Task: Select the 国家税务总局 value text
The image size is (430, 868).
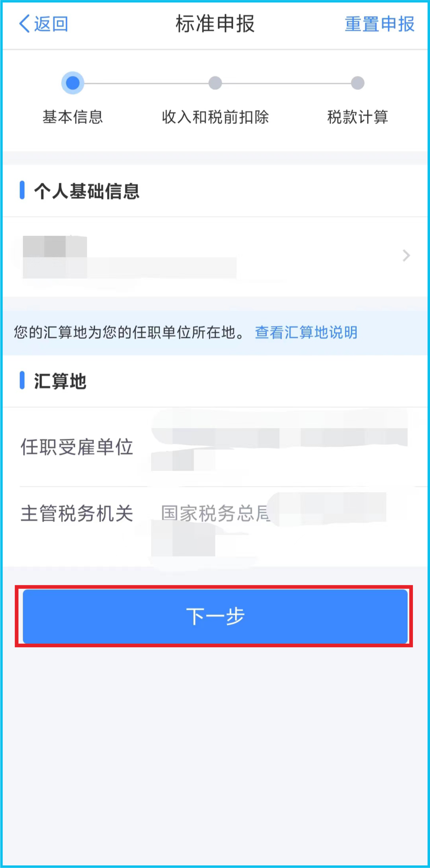Action: click(215, 514)
